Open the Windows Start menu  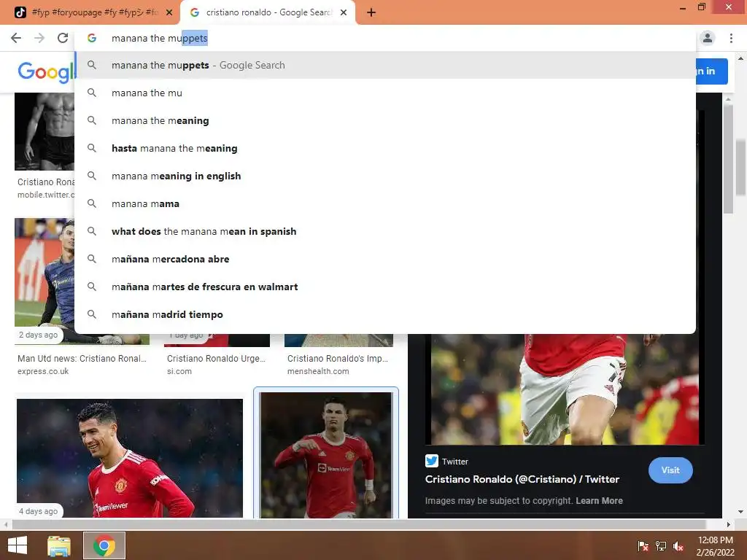(18, 545)
